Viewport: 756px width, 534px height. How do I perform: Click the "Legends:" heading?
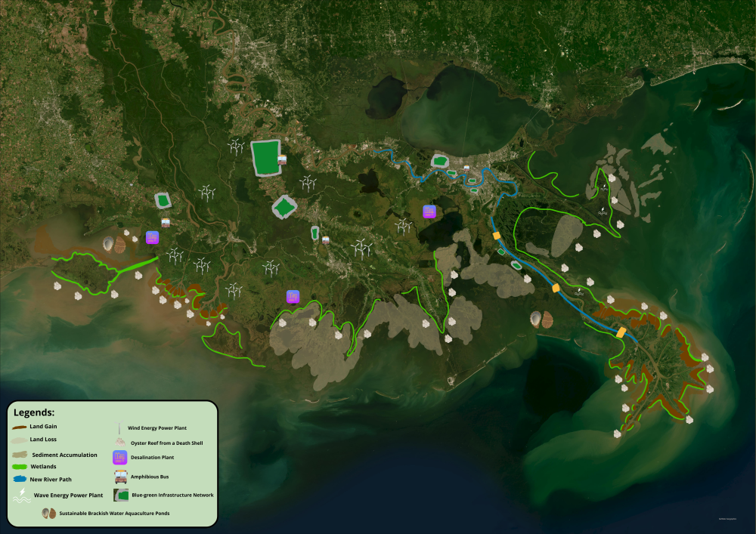click(x=34, y=413)
